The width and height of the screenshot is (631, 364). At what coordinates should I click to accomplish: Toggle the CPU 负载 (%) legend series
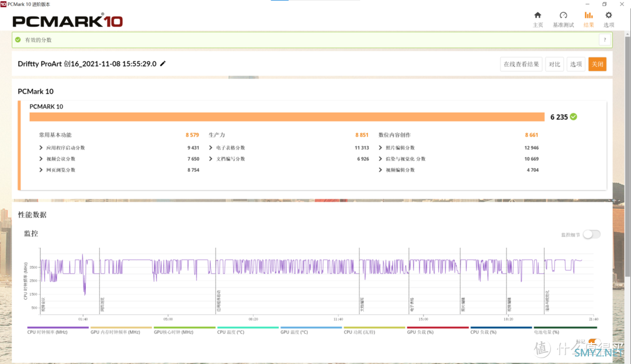coord(501,330)
